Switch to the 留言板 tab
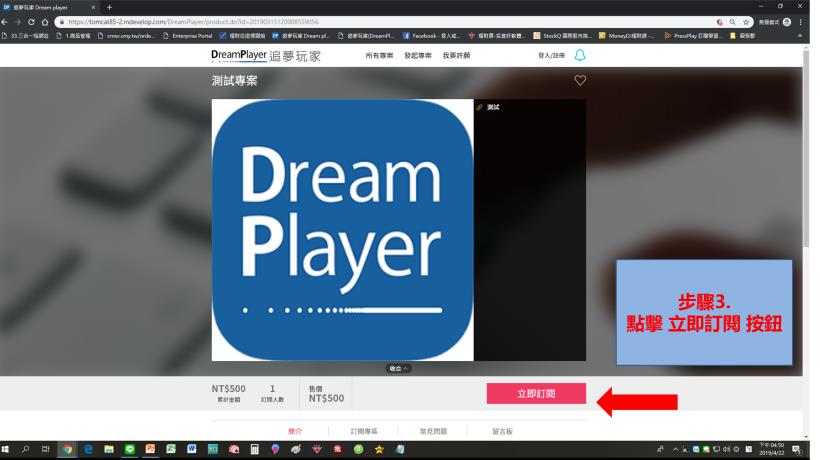 click(502, 431)
